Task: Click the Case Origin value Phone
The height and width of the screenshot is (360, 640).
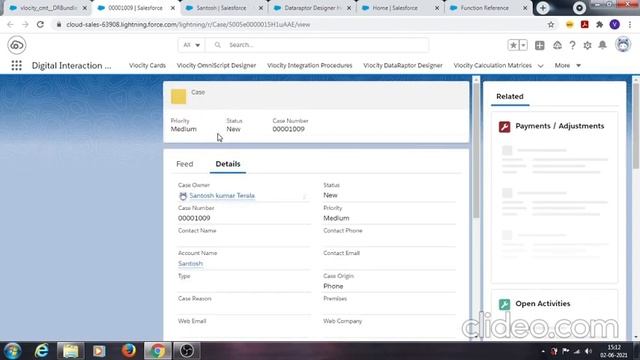Action: point(333,287)
